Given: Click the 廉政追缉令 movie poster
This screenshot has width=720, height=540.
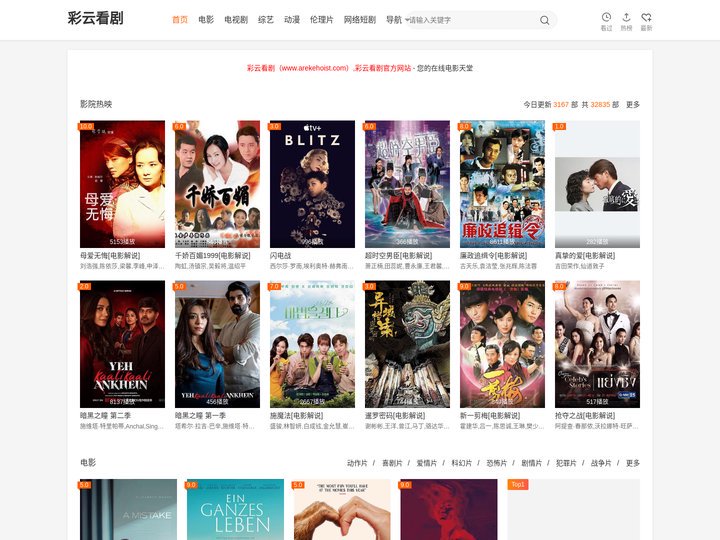Looking at the screenshot, I should point(502,184).
